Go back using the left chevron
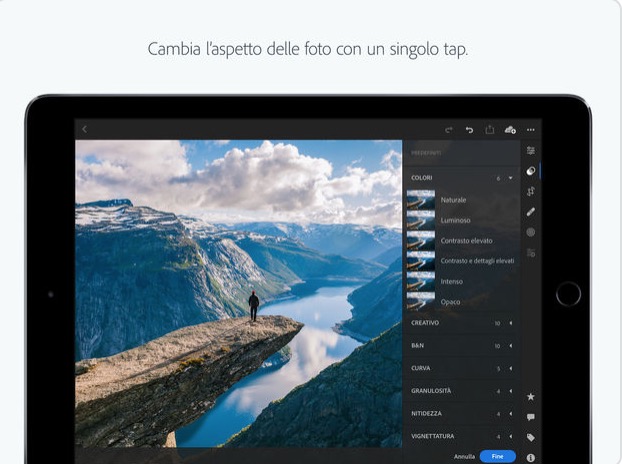The width and height of the screenshot is (622, 464). [x=84, y=129]
